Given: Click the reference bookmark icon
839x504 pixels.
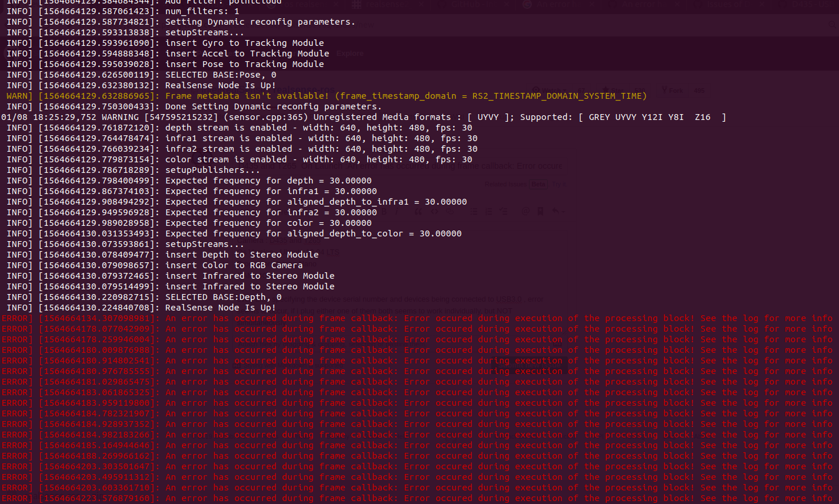Looking at the screenshot, I should (x=540, y=212).
